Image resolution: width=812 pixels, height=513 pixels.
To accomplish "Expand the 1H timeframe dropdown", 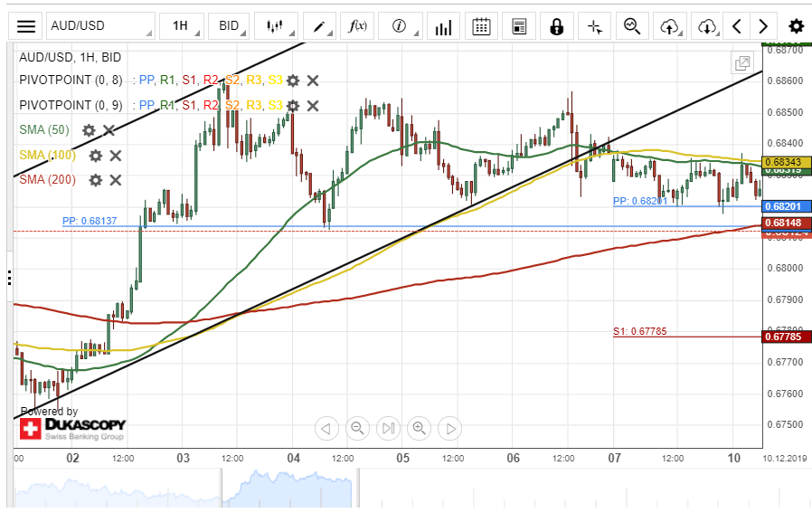I will click(182, 26).
